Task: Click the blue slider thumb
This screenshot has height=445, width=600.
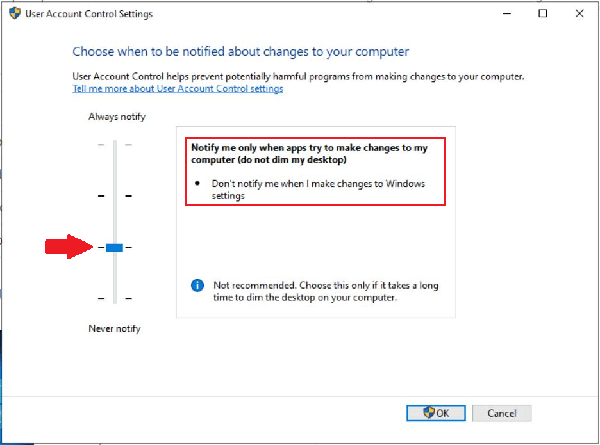Action: click(114, 247)
